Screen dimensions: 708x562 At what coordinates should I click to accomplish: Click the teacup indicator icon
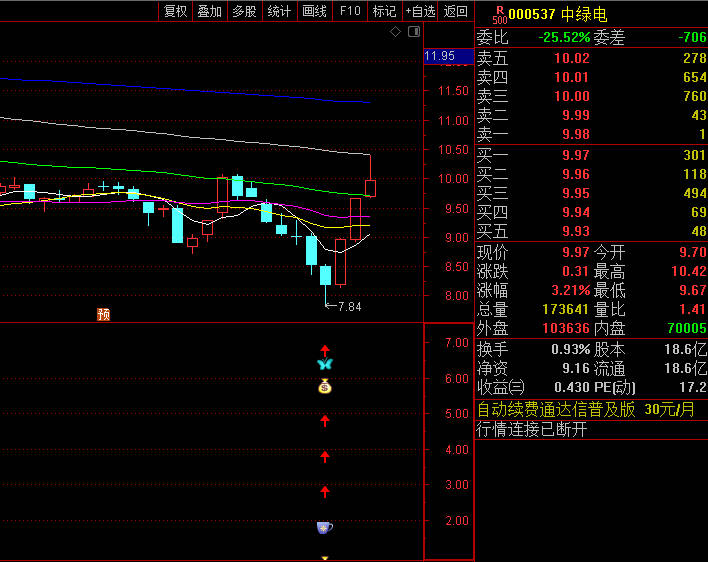(x=325, y=527)
